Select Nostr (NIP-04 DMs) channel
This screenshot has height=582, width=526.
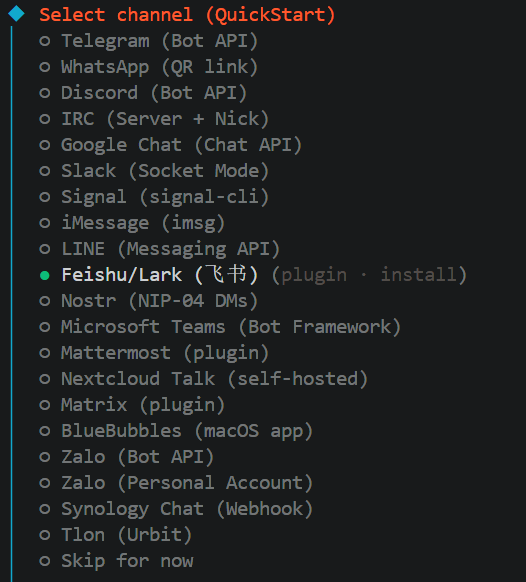148,301
